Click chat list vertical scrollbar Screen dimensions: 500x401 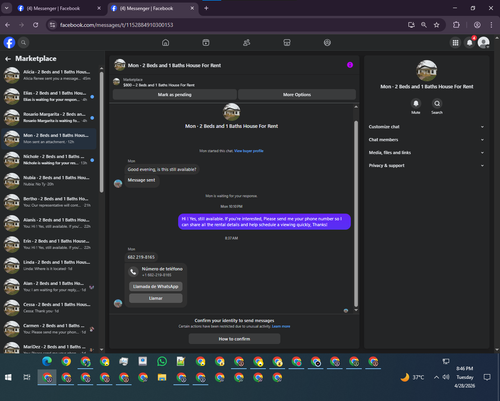[x=102, y=132]
